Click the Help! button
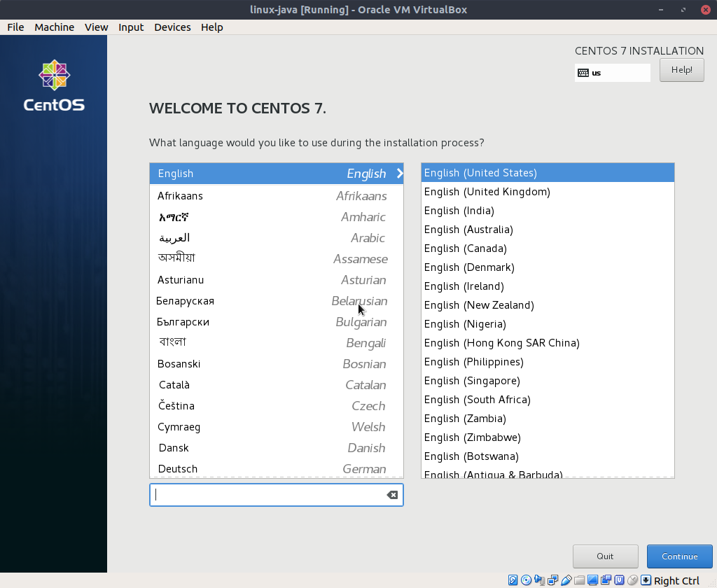 681,70
